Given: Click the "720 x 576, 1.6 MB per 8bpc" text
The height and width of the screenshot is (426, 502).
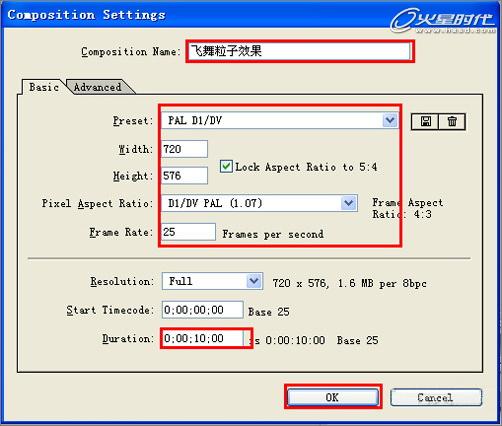Looking at the screenshot, I should click(349, 283).
